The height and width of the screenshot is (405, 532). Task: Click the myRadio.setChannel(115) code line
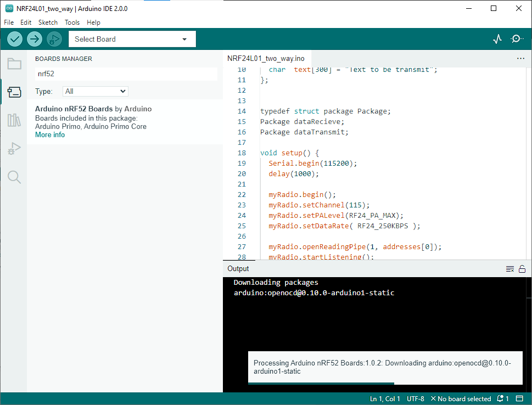[x=319, y=205]
